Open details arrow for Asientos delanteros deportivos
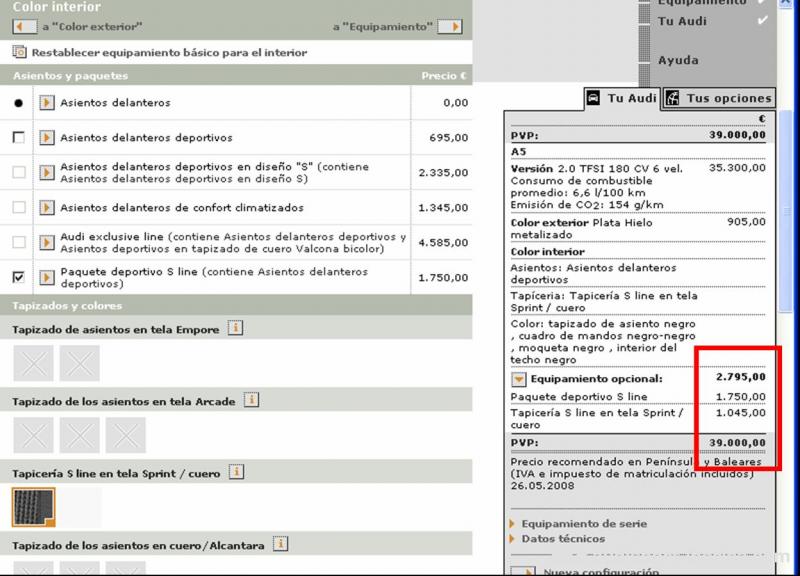This screenshot has width=800, height=576. click(47, 137)
